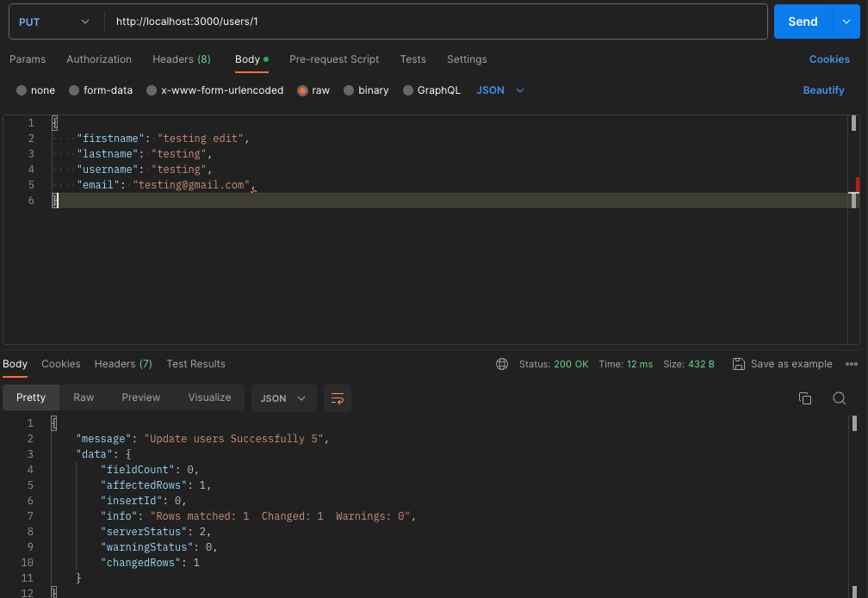Viewport: 868px width, 598px height.
Task: Open the Visualize response view
Action: pos(209,398)
